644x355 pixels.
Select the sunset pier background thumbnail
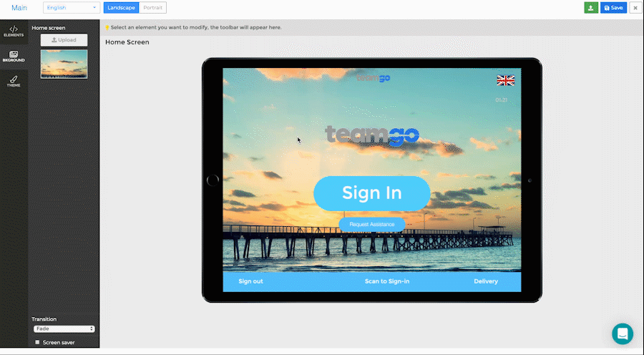pos(64,64)
